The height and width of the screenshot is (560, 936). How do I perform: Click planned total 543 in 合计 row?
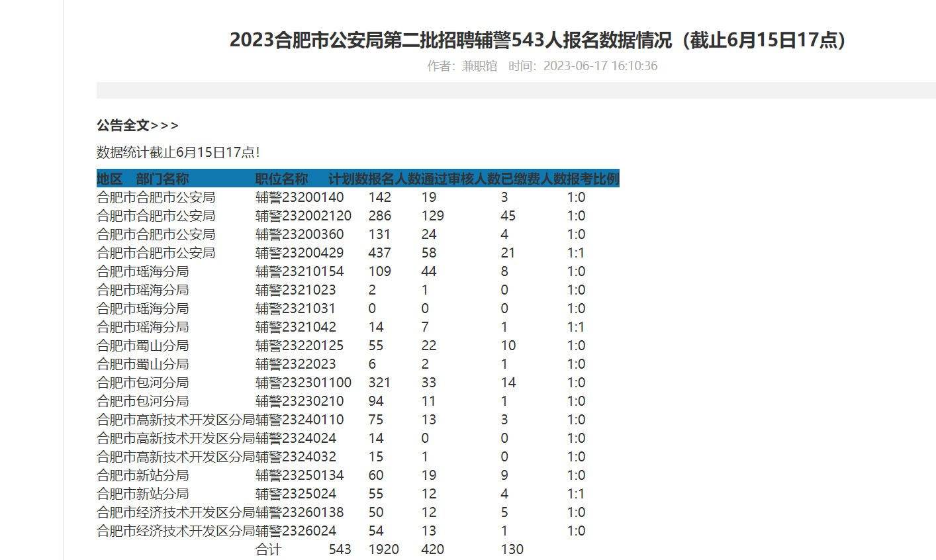point(340,549)
